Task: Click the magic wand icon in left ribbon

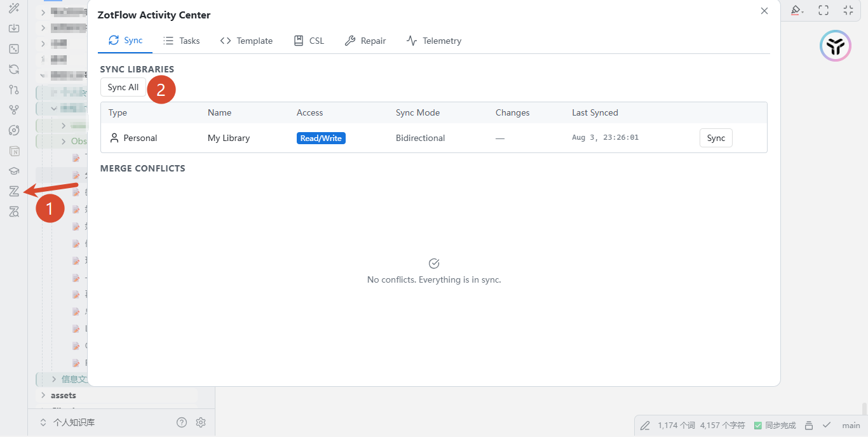Action: tap(14, 8)
